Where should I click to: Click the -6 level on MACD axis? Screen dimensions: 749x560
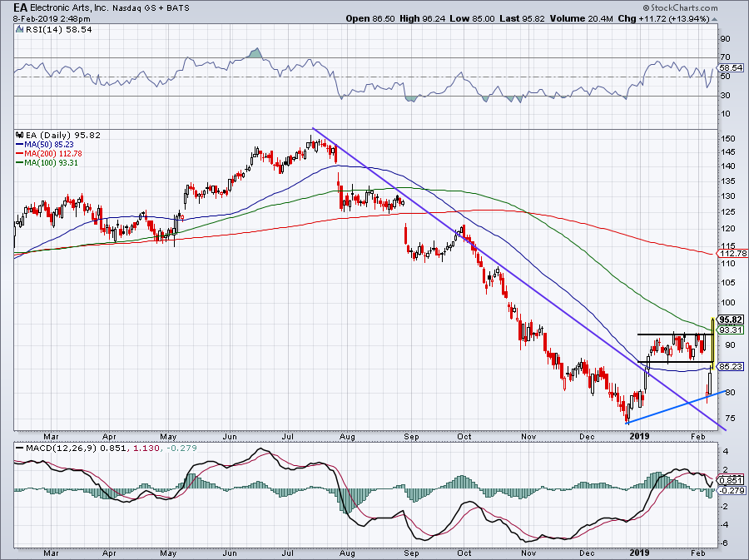tap(725, 543)
